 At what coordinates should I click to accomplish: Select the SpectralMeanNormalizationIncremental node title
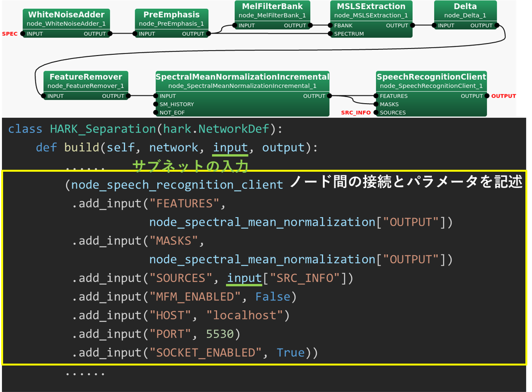(242, 77)
